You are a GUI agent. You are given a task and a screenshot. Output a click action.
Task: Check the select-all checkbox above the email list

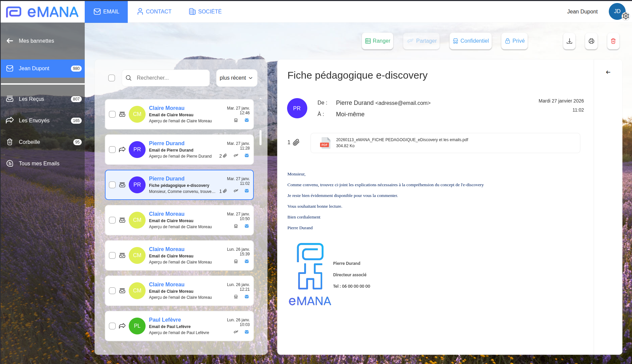pos(111,78)
